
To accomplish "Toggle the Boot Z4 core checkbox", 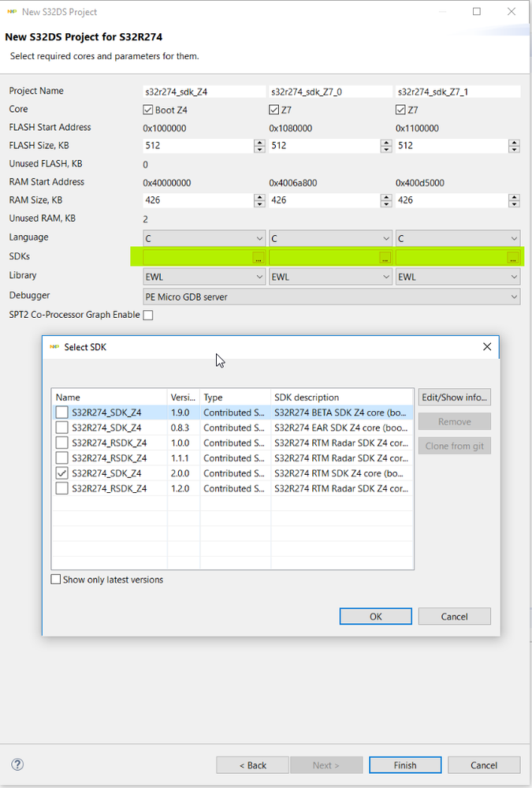I will 147,110.
